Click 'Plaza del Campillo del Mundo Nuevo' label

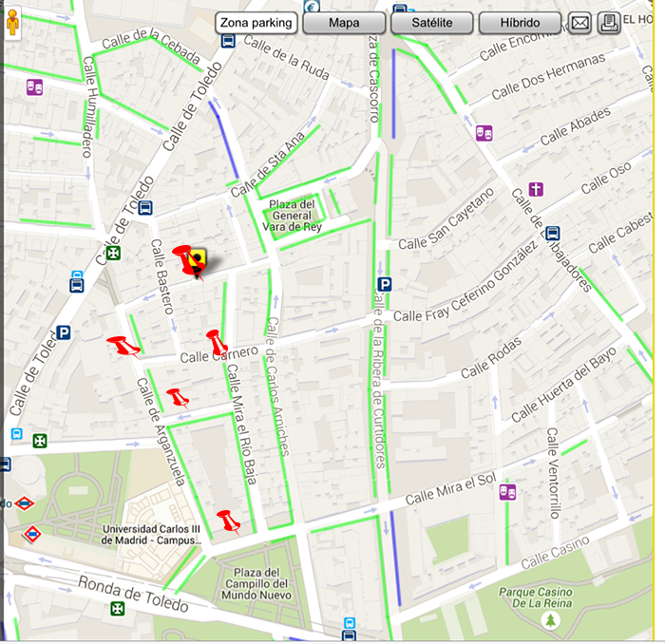(x=256, y=584)
